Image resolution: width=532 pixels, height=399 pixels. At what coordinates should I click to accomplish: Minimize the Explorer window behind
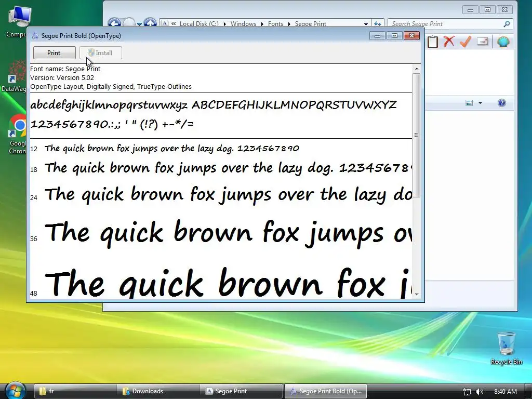click(x=470, y=9)
